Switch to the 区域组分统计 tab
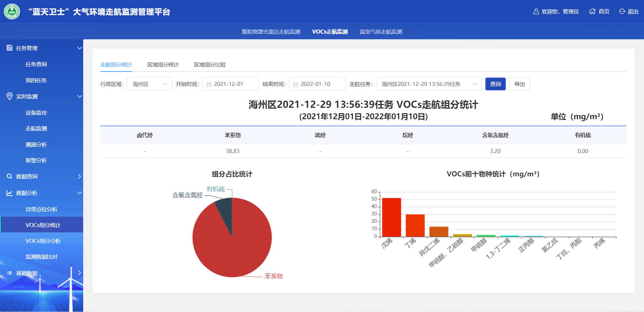644x312 pixels. point(163,64)
